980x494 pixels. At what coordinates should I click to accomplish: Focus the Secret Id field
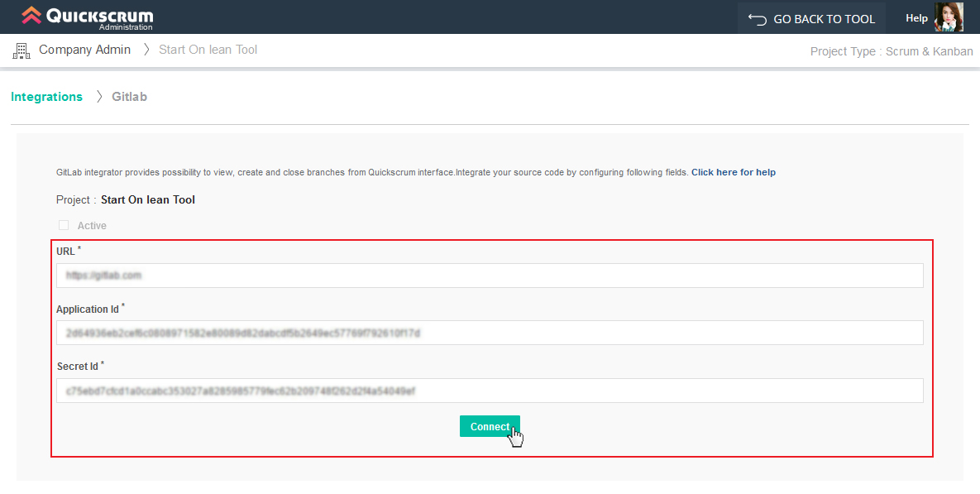pyautogui.click(x=490, y=391)
